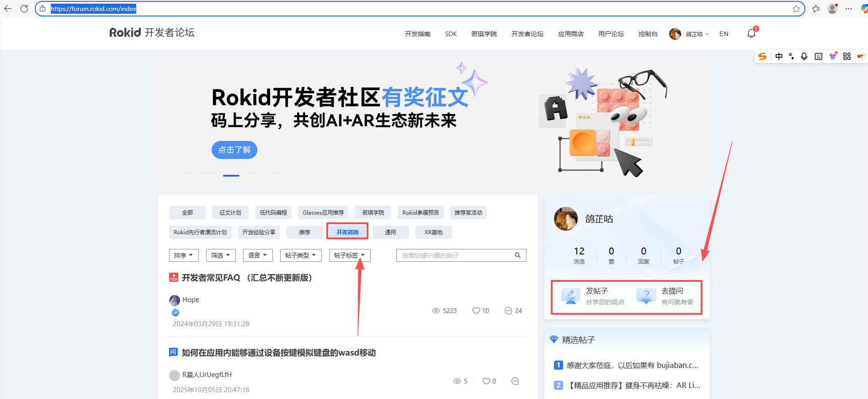Screen dimensions: 868x399
Task: Toggle Sogou Chinese/English mode (中)
Action: click(x=779, y=56)
